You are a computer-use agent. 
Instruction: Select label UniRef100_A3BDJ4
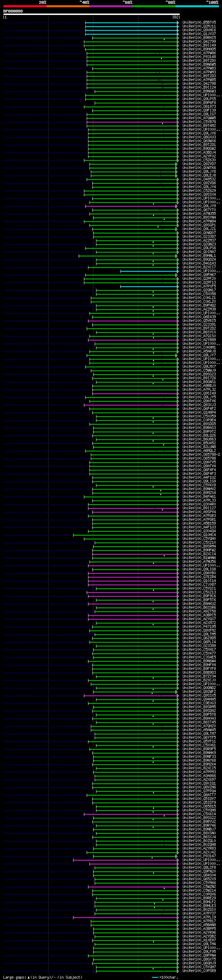(x=199, y=153)
